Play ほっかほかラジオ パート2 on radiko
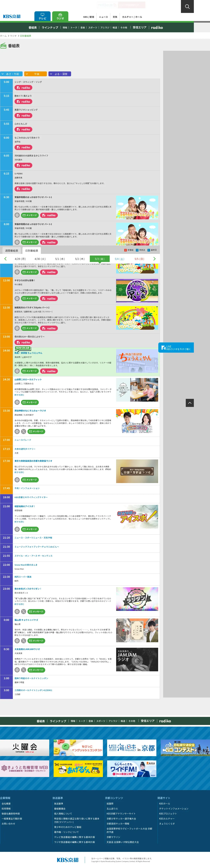210x868 pixels. click(x=49, y=242)
